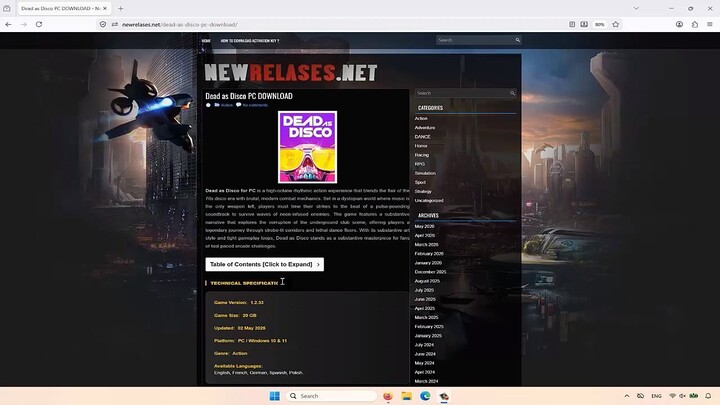The width and height of the screenshot is (720, 405).
Task: Select the Dead as Disco PC DOWNLOAD tab
Action: coord(61,8)
